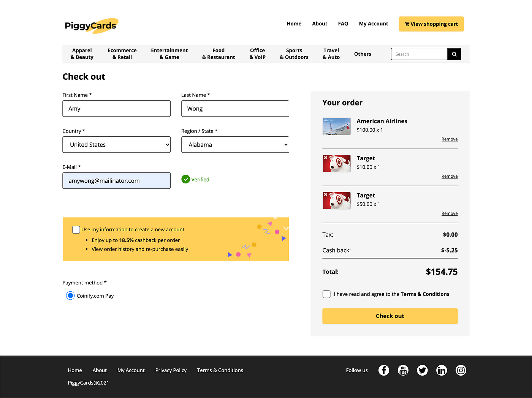The width and height of the screenshot is (532, 398).
Task: Browse Entertainment & Game category
Action: 169,54
